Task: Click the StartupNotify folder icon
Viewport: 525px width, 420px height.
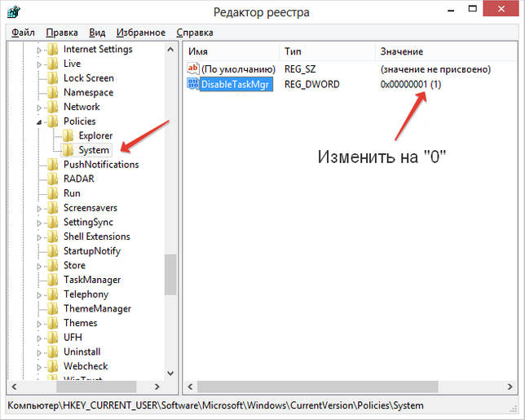Action: coord(52,251)
